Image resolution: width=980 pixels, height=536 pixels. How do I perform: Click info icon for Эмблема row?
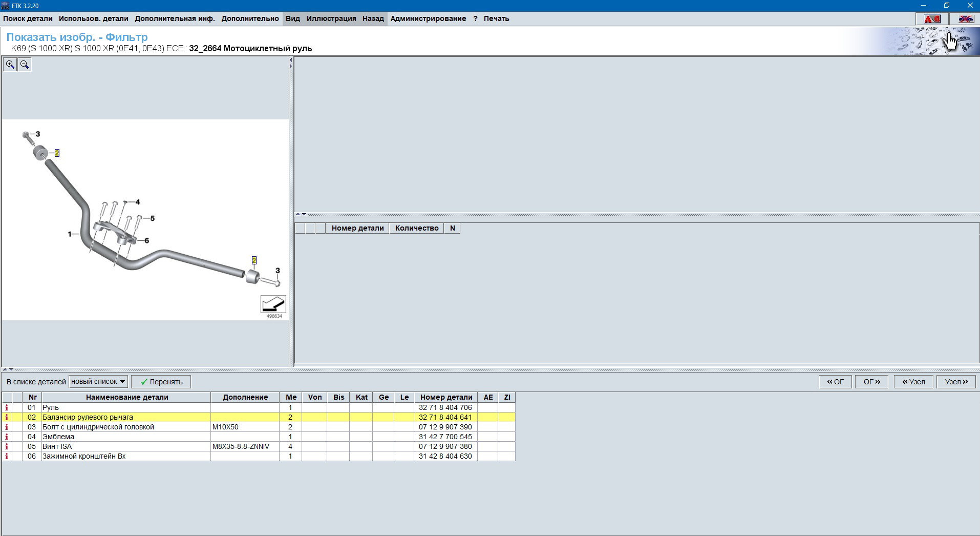point(7,437)
